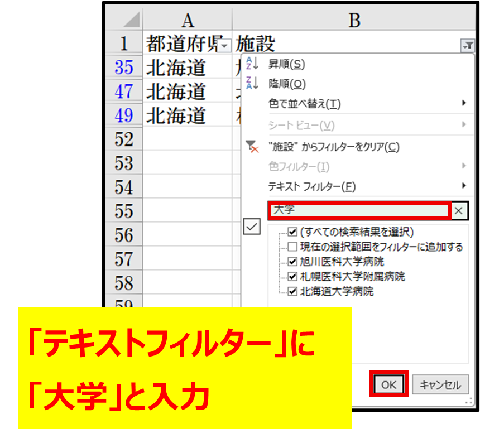480x448 pixels.
Task: Expand the テキスト フィルター submenu
Action: tap(464, 185)
